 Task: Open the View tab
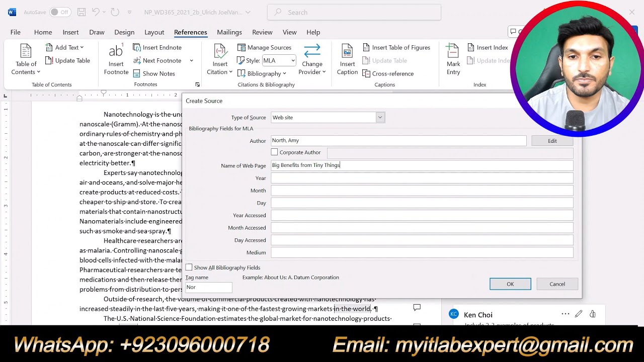coord(290,32)
